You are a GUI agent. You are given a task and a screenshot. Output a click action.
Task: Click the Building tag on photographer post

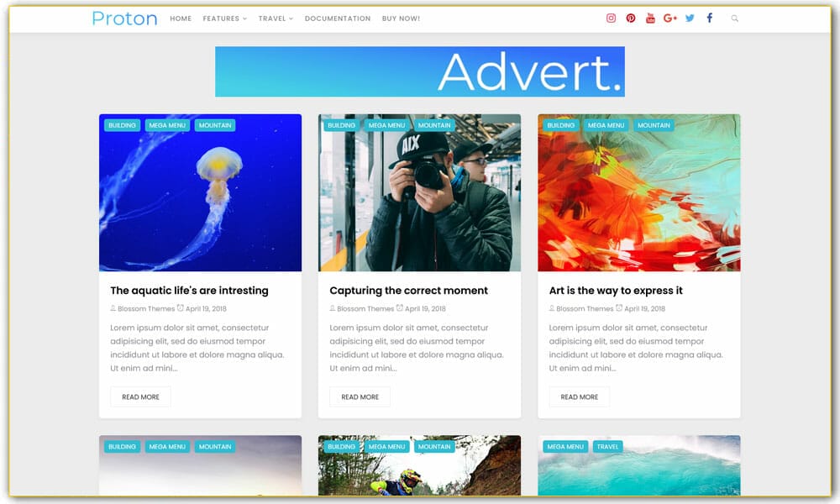[341, 125]
